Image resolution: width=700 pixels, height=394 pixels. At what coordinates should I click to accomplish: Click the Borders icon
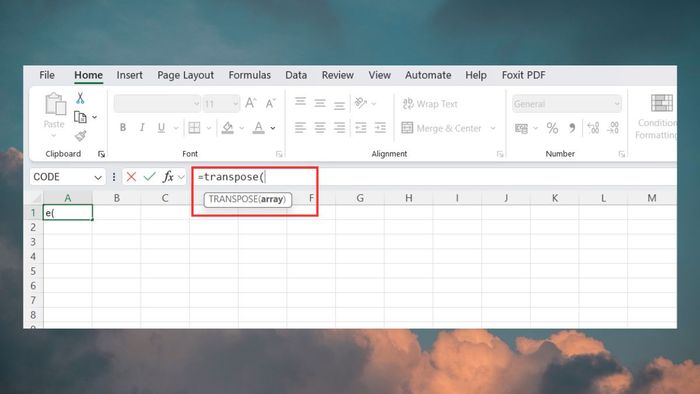click(x=194, y=128)
